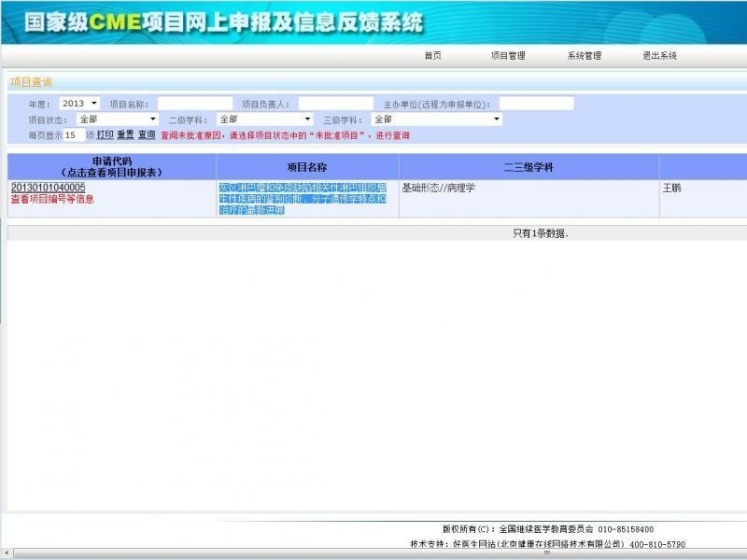The width and height of the screenshot is (747, 560).
Task: Click the 主办单位 input field
Action: (x=535, y=104)
